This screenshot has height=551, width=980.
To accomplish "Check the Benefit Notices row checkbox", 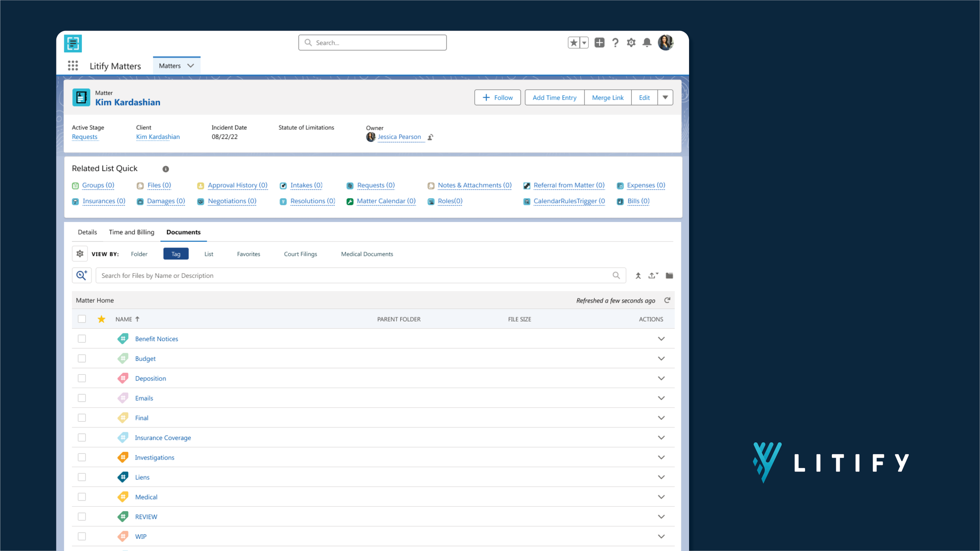I will click(x=82, y=339).
